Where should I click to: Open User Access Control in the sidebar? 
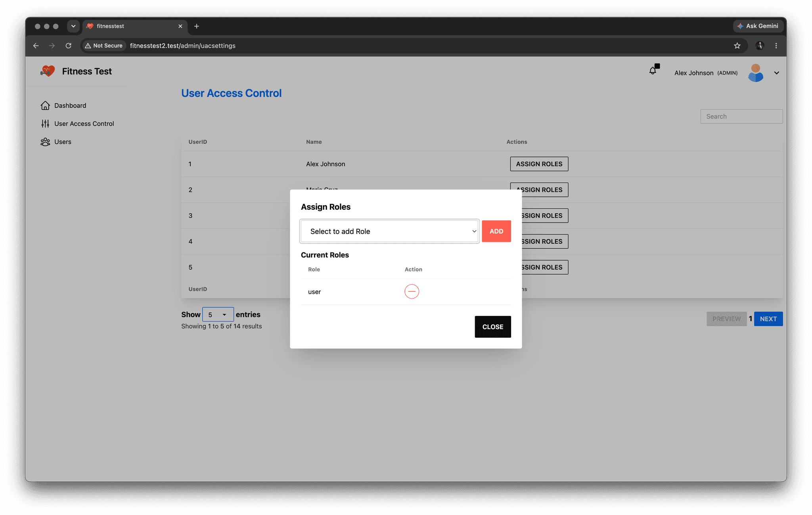[x=84, y=124]
